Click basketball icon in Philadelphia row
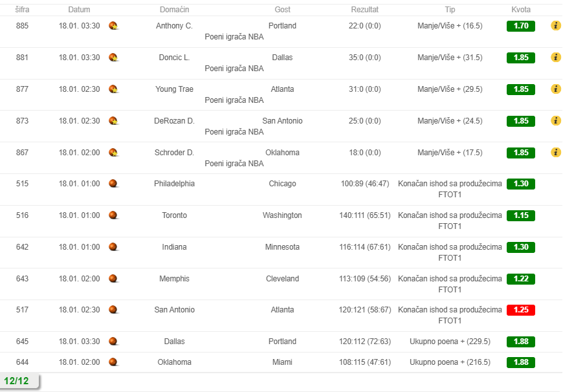563x392 pixels. [113, 184]
